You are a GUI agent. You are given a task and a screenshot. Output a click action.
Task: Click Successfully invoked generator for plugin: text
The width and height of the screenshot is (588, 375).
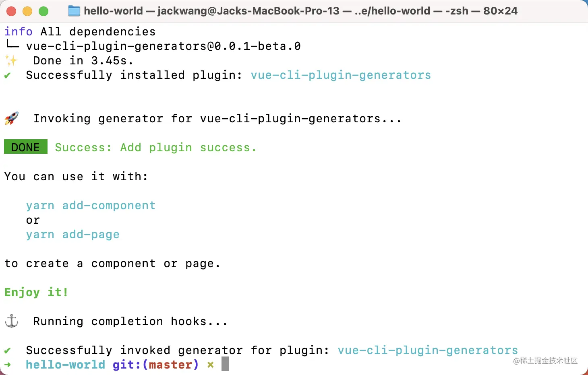pyautogui.click(x=178, y=350)
